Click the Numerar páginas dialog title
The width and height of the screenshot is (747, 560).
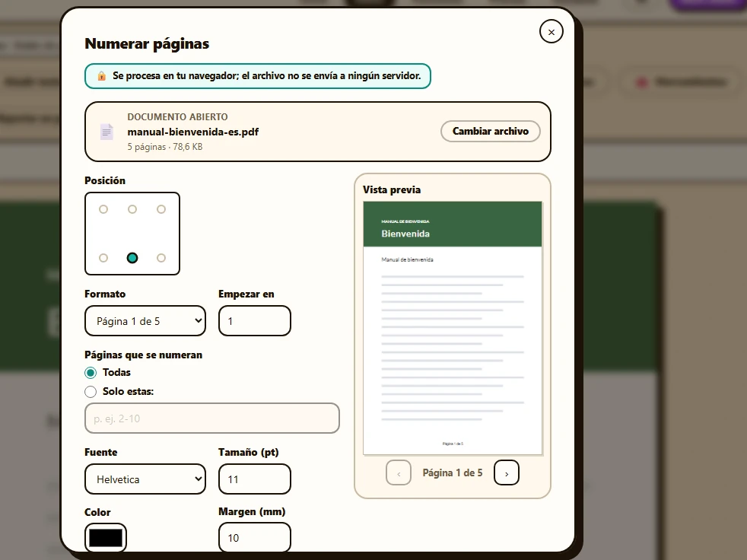147,44
